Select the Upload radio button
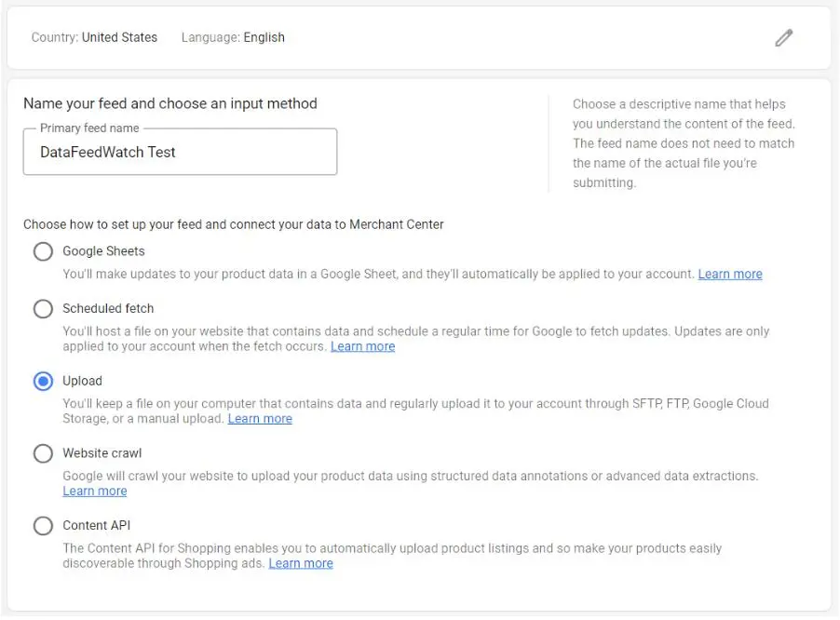 43,382
